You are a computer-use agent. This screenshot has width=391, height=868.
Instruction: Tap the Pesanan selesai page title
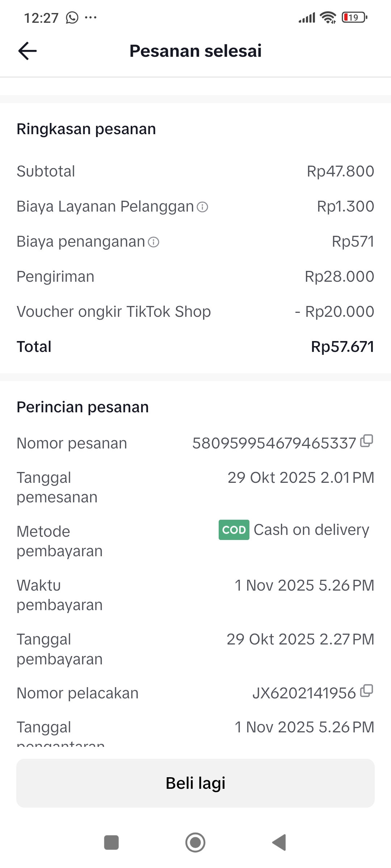coord(195,51)
